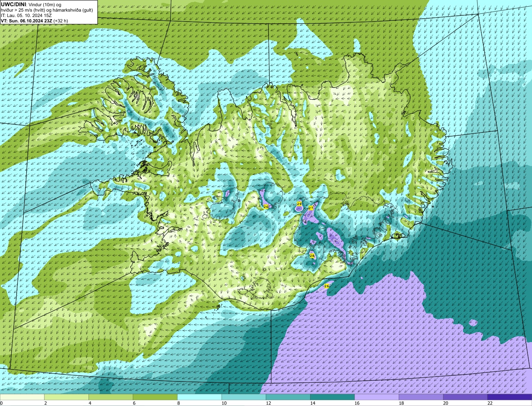
Task: Click the legend scale value 18
Action: click(x=401, y=403)
